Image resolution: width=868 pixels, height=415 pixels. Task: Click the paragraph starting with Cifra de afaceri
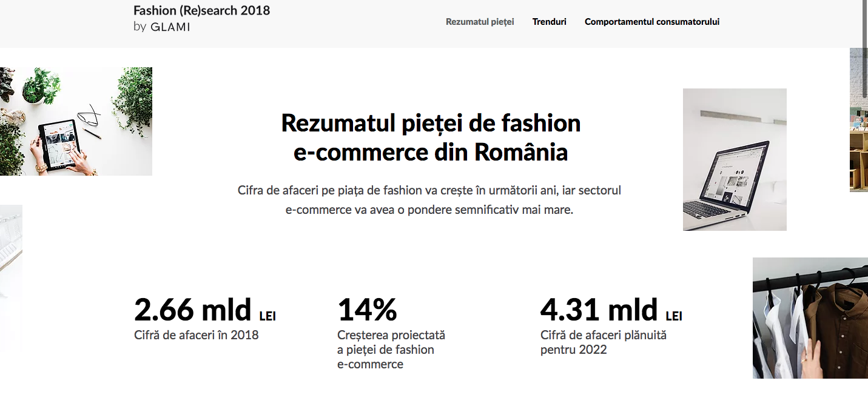tap(429, 201)
